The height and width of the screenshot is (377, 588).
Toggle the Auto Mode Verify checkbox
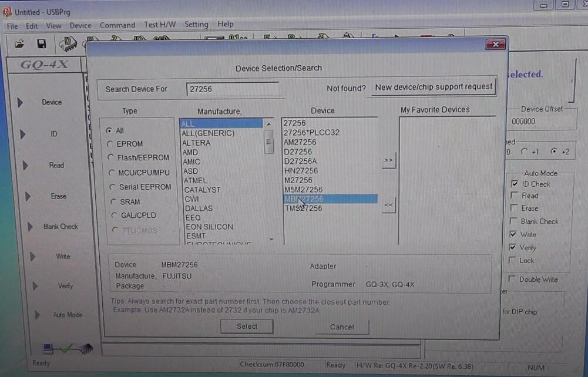point(512,247)
